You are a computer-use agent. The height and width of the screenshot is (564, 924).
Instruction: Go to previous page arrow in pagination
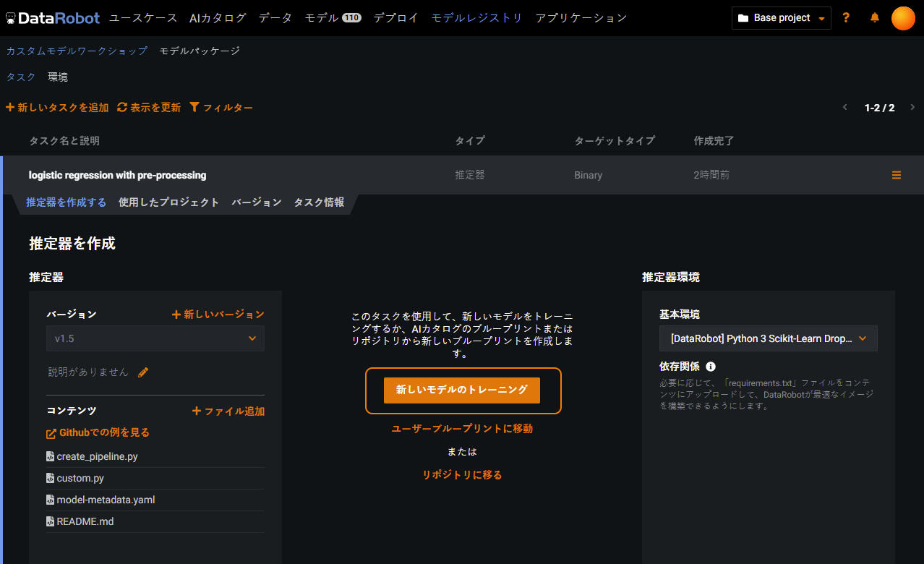pyautogui.click(x=844, y=108)
